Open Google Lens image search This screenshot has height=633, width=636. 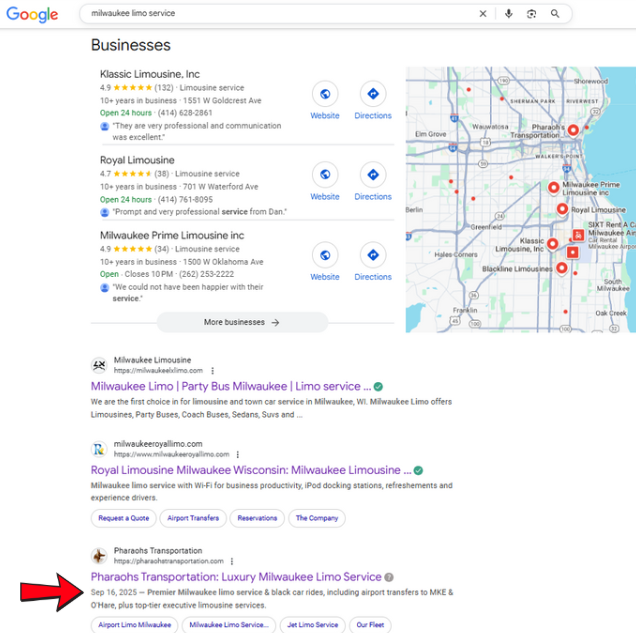click(x=531, y=14)
